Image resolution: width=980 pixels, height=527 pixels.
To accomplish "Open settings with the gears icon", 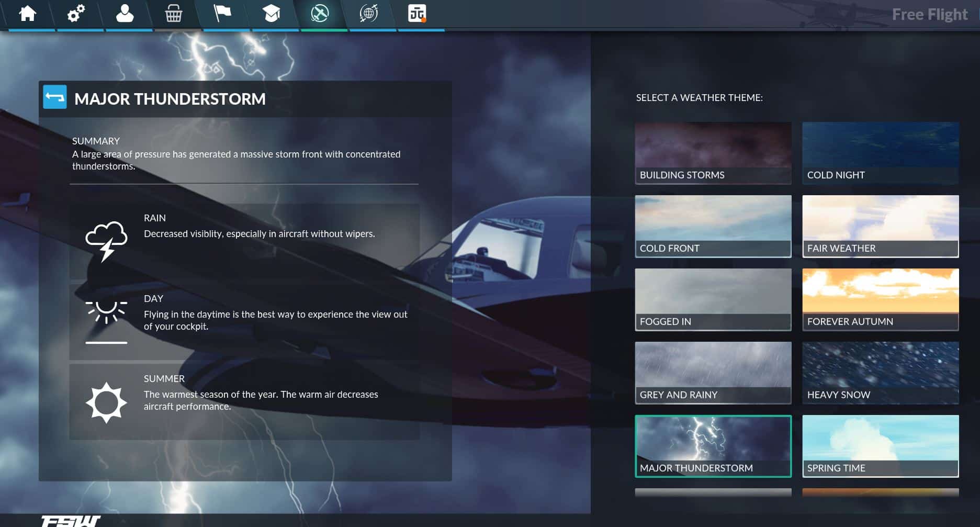I will point(76,14).
